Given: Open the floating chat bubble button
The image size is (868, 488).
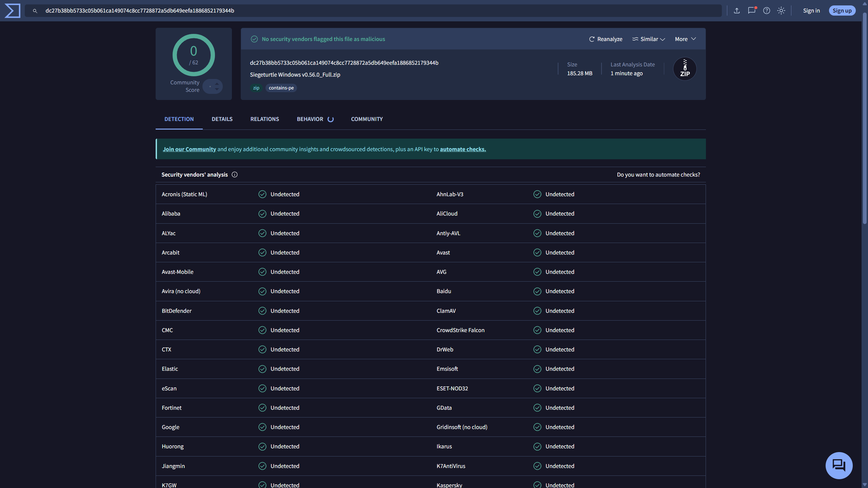Looking at the screenshot, I should 839,465.
